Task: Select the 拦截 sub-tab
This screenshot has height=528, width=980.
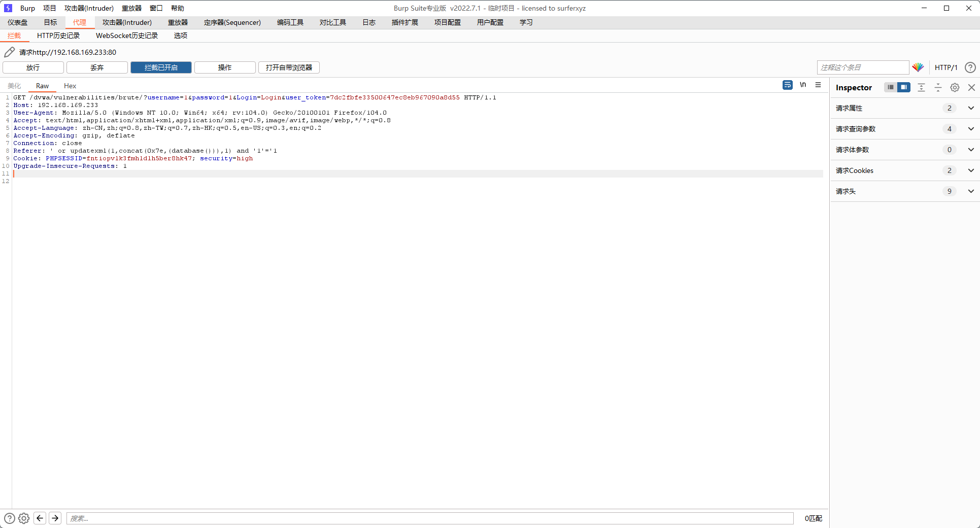Action: click(x=14, y=36)
